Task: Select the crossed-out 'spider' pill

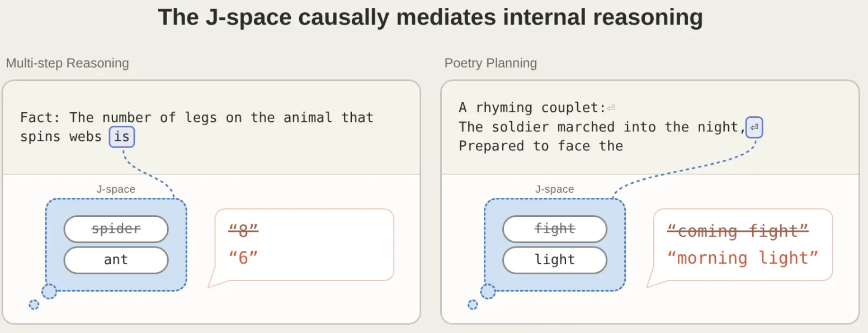Action: (x=116, y=229)
